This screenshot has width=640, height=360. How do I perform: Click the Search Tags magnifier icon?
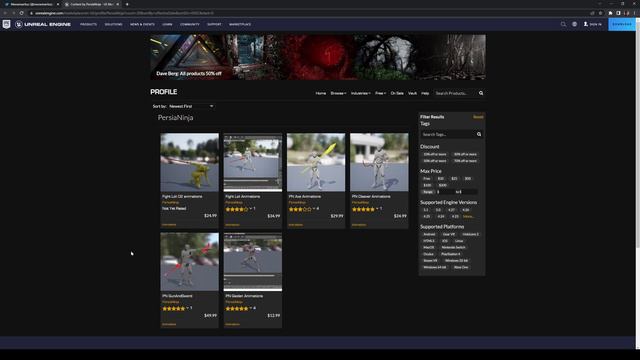coord(479,134)
